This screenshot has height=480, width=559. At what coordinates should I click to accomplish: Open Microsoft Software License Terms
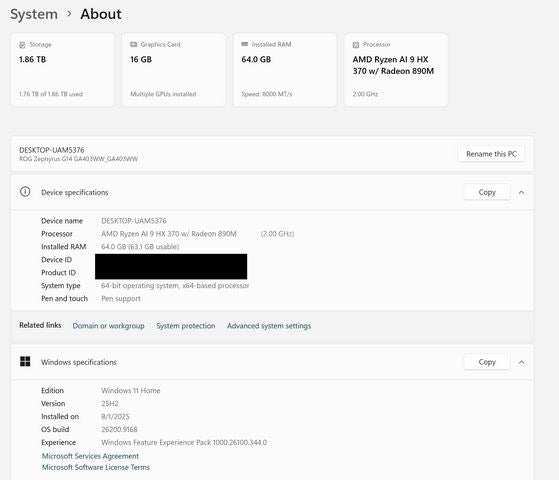click(x=96, y=467)
